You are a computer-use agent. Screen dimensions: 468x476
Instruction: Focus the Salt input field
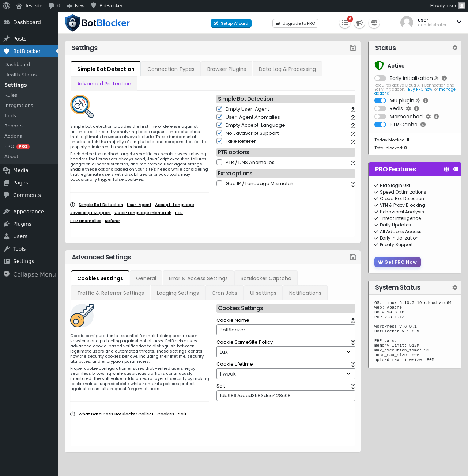(286, 396)
